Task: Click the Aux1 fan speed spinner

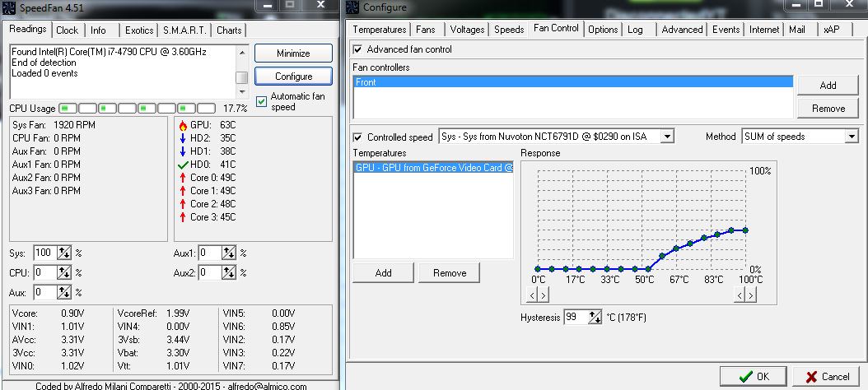Action: point(229,253)
